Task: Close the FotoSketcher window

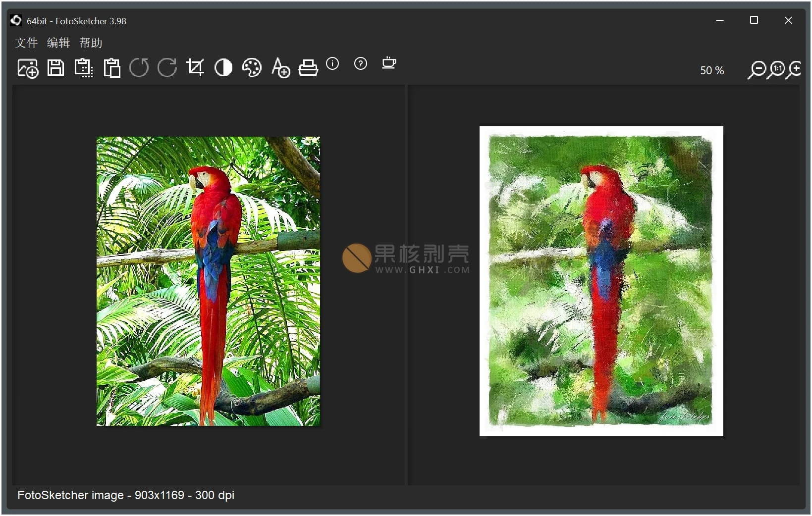Action: (x=788, y=20)
